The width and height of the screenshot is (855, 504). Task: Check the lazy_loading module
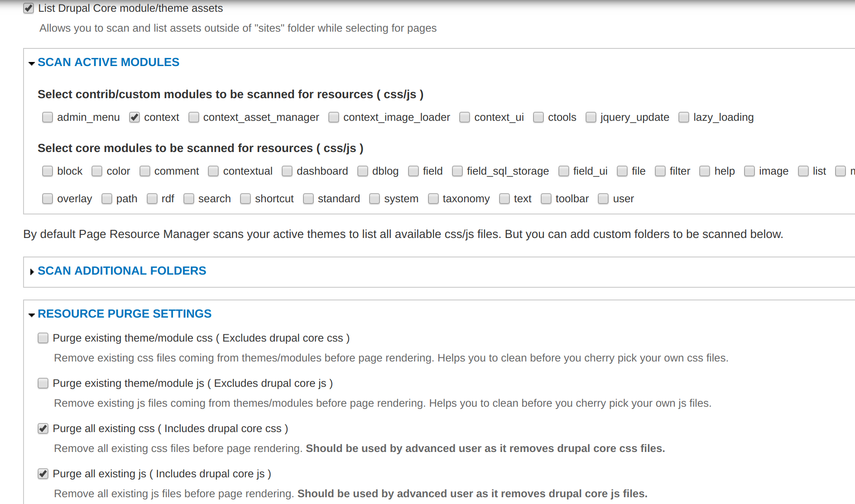click(684, 117)
